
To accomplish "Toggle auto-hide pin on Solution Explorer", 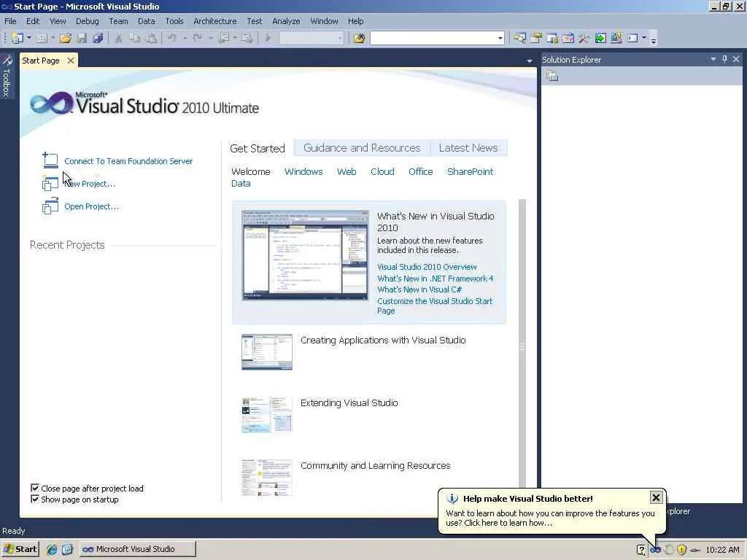I will coord(724,59).
